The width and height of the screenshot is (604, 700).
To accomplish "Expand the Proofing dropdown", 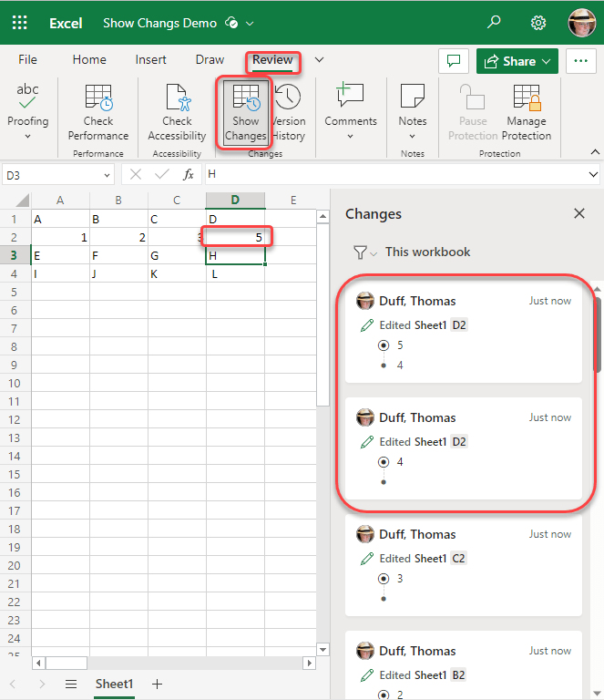I will [x=27, y=136].
